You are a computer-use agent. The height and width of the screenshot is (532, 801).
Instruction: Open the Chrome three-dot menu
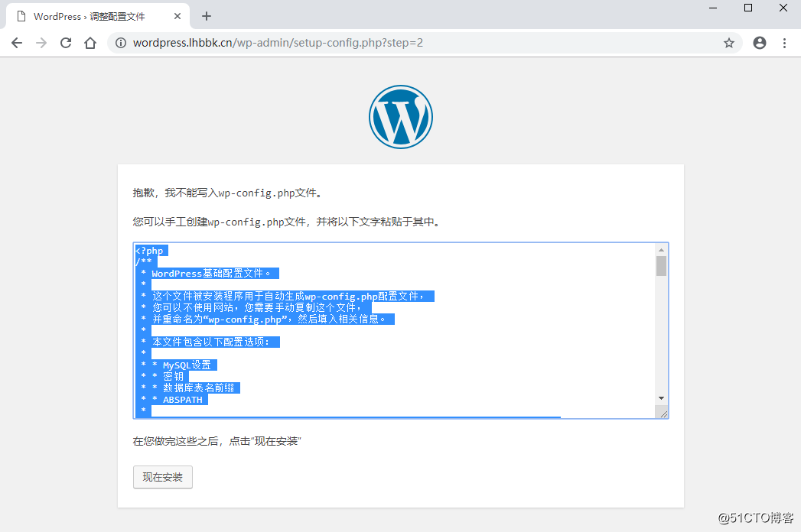click(x=785, y=43)
